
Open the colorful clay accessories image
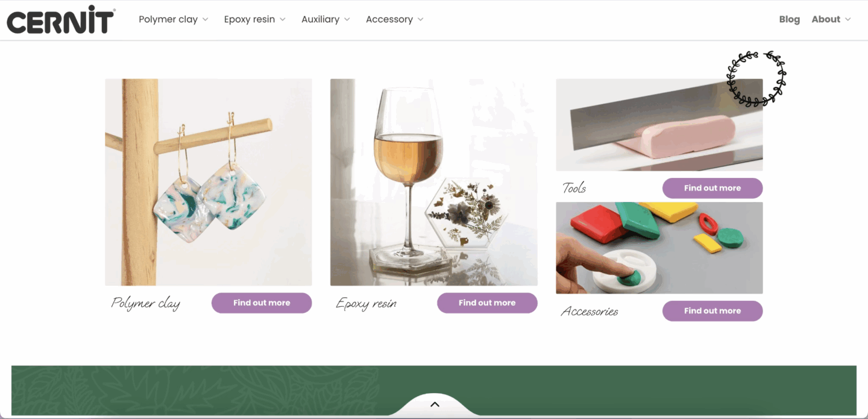tap(659, 248)
